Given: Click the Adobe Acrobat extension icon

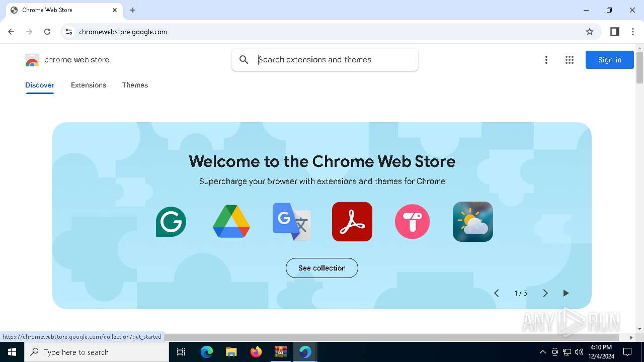Looking at the screenshot, I should [x=352, y=222].
